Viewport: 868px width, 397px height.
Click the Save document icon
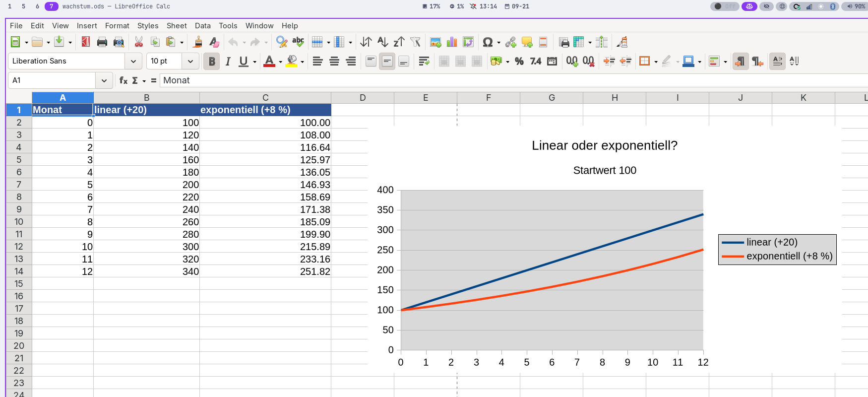(59, 42)
